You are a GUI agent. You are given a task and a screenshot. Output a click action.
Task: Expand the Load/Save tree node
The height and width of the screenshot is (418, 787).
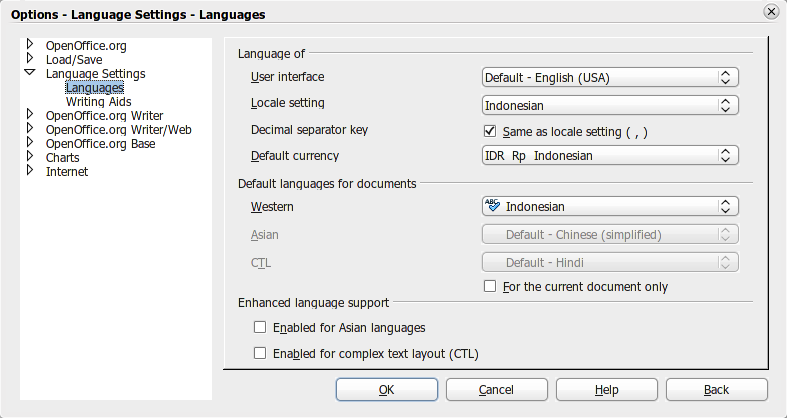click(30, 59)
